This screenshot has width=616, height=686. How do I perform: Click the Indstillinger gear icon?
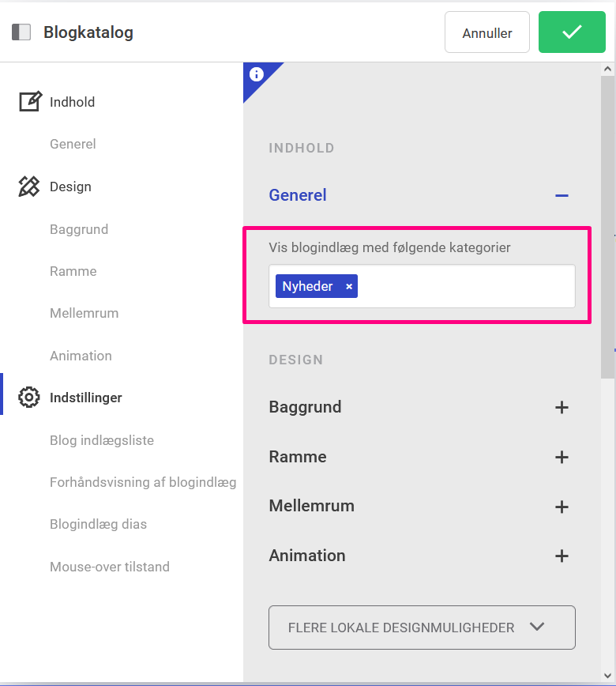pos(29,398)
